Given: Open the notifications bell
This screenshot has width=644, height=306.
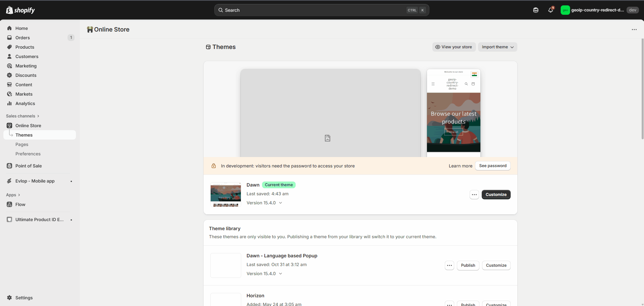Looking at the screenshot, I should (x=550, y=10).
